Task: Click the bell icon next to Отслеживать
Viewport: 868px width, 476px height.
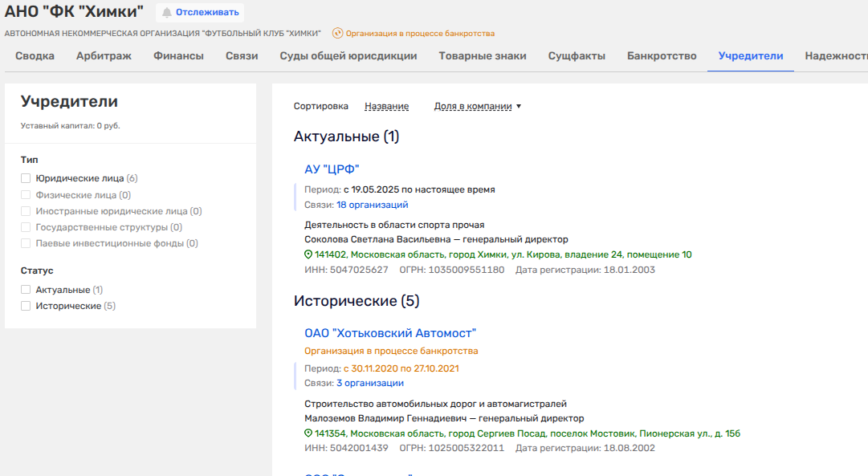Action: [167, 12]
